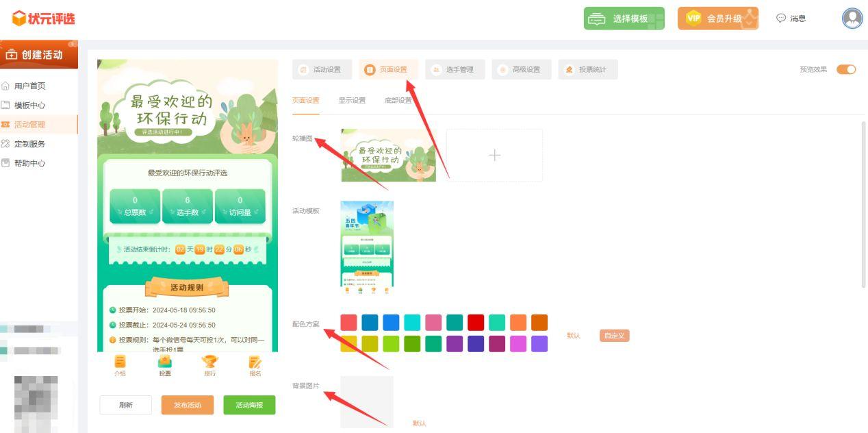
Task: Select 模板中心 from the sidebar
Action: pyautogui.click(x=30, y=105)
